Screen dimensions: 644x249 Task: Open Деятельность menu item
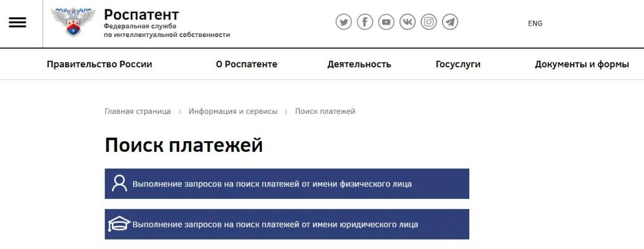pyautogui.click(x=359, y=64)
